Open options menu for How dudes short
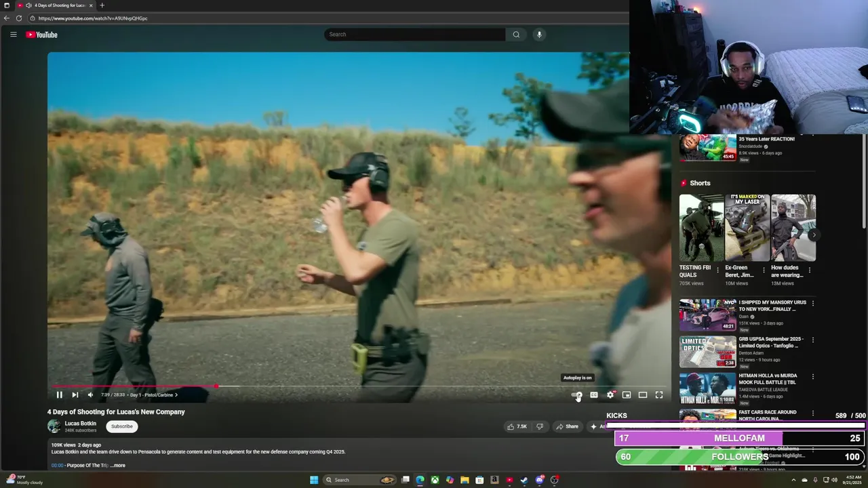The image size is (868, 488). (x=810, y=270)
